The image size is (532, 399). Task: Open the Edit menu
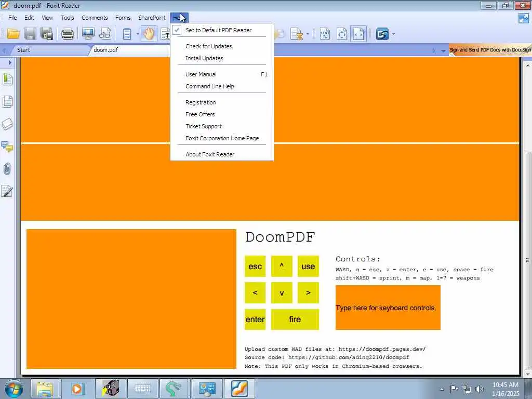pos(29,18)
